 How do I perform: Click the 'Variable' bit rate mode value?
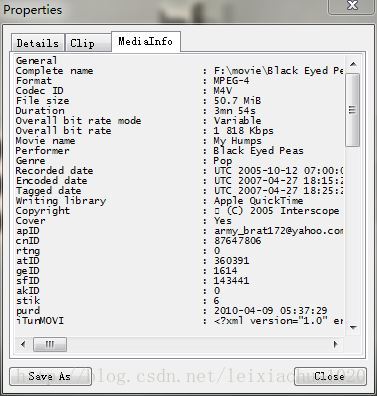coord(237,121)
